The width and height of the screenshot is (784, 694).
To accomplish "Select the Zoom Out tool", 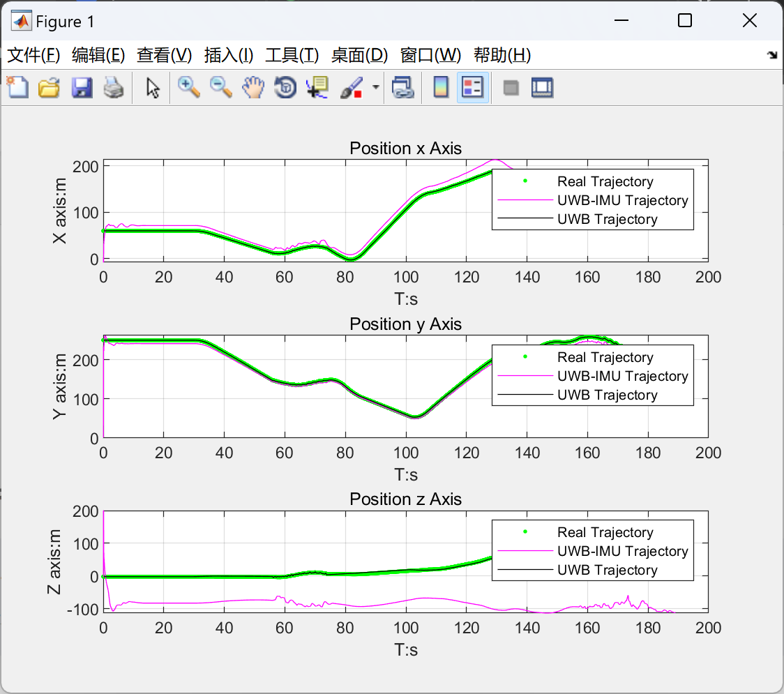I will (x=220, y=87).
